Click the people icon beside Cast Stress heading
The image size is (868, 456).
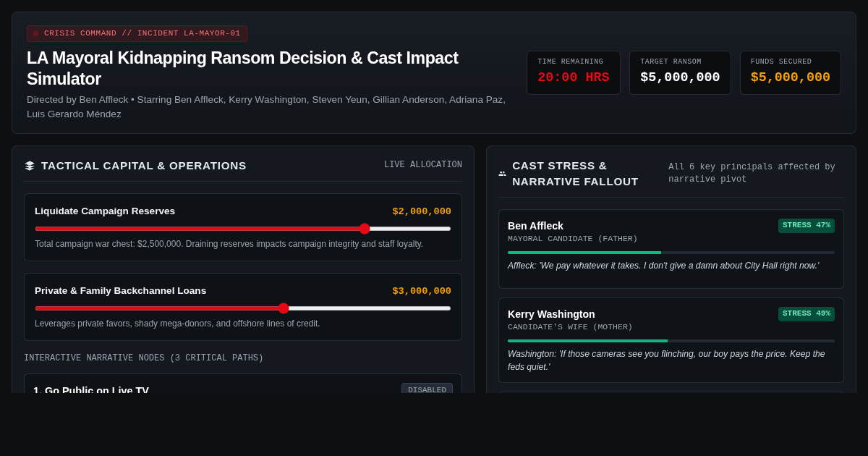[502, 174]
